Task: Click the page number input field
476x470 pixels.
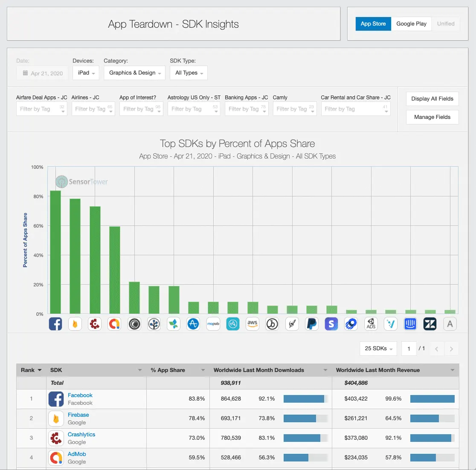Action: 409,349
